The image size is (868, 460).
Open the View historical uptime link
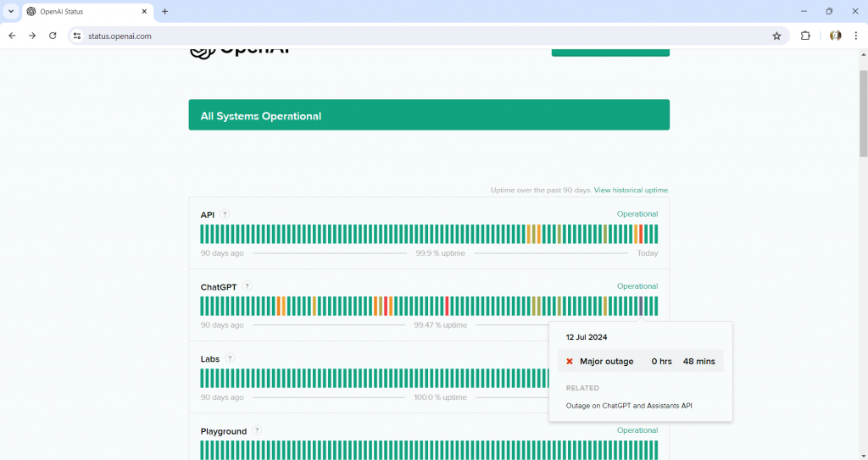(x=632, y=191)
